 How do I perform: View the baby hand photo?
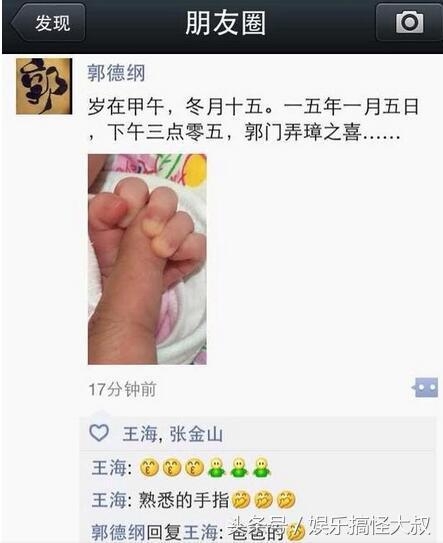(147, 259)
